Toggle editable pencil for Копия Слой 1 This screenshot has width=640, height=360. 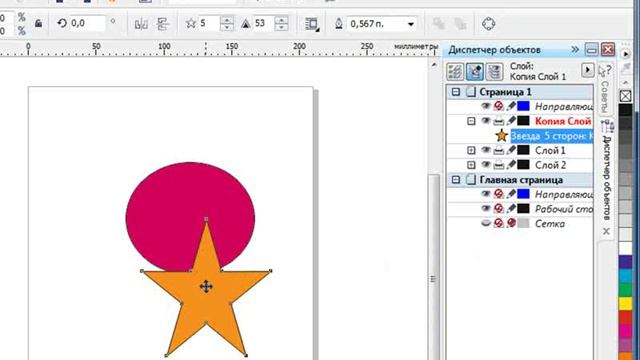tap(511, 120)
